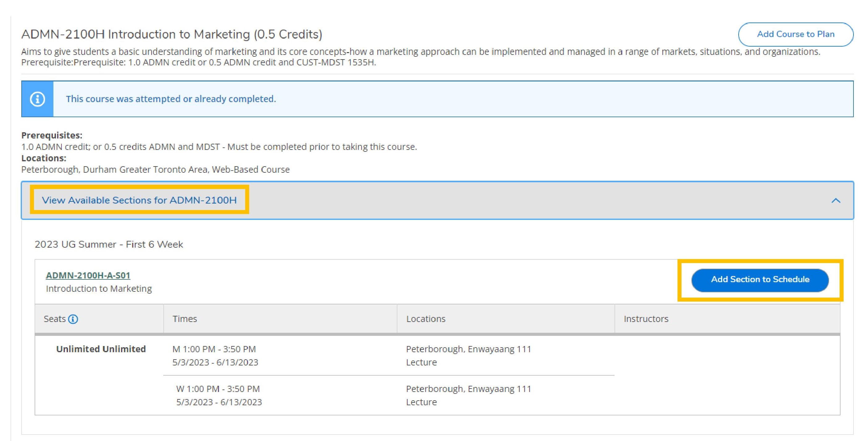Click View Available Sections for ADMN-2100H
The width and height of the screenshot is (868, 441).
[x=139, y=200]
